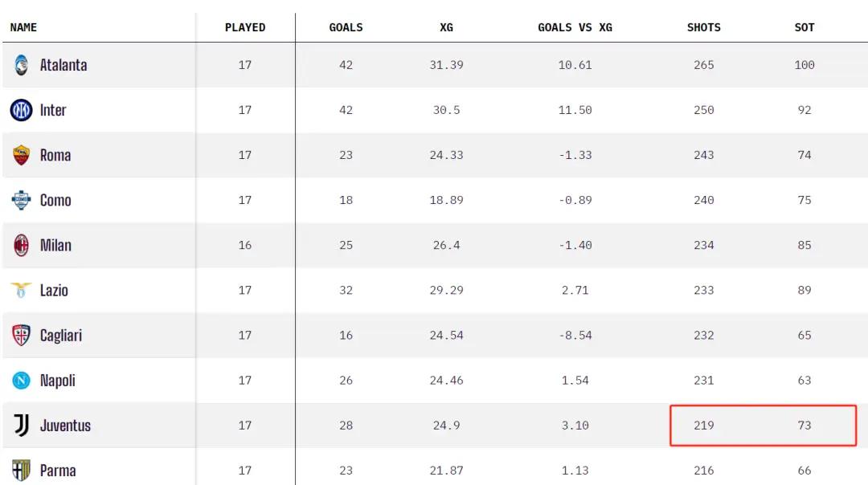Open the Juventus team name link
The height and width of the screenshot is (485, 868).
tap(65, 426)
